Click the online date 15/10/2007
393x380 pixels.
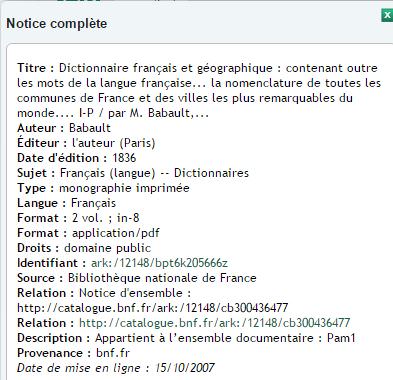coord(185,368)
